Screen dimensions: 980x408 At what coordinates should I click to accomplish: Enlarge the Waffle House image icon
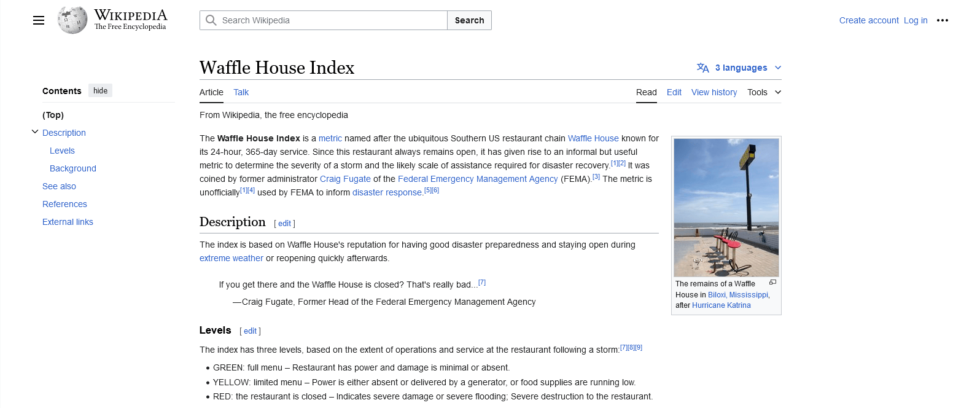[772, 283]
